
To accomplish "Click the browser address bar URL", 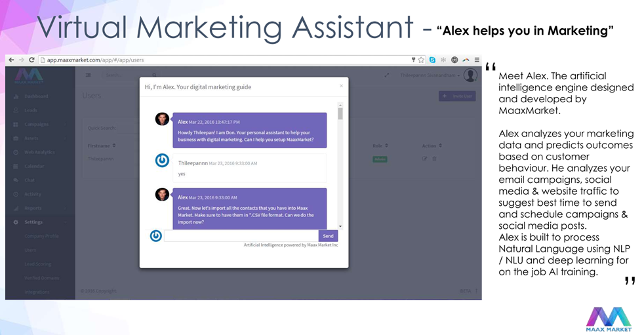I will click(95, 60).
